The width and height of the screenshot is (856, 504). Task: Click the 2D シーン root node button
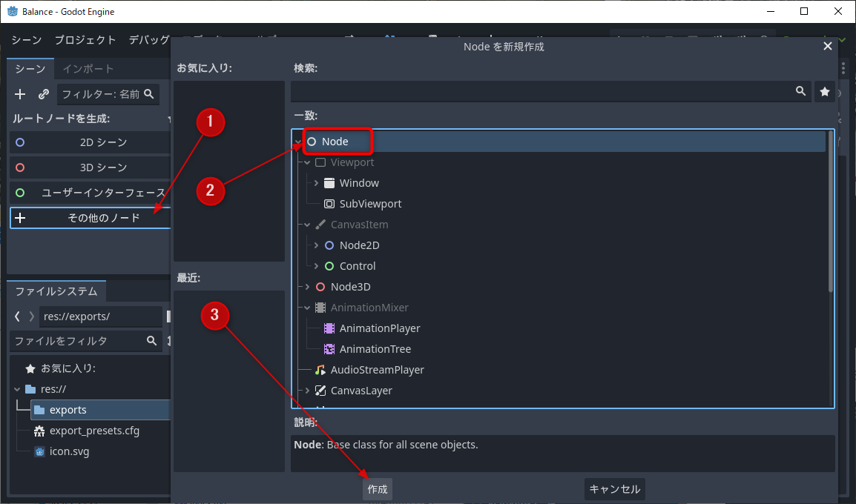[90, 142]
